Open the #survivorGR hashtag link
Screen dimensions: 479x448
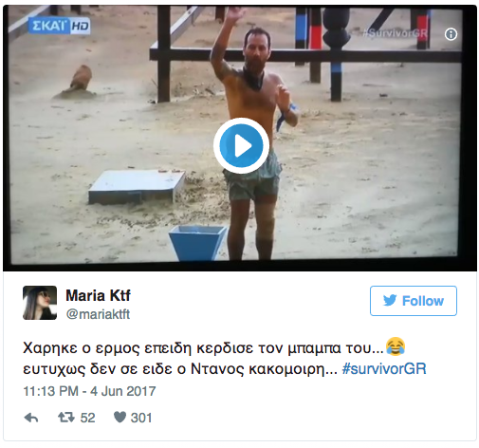click(384, 369)
